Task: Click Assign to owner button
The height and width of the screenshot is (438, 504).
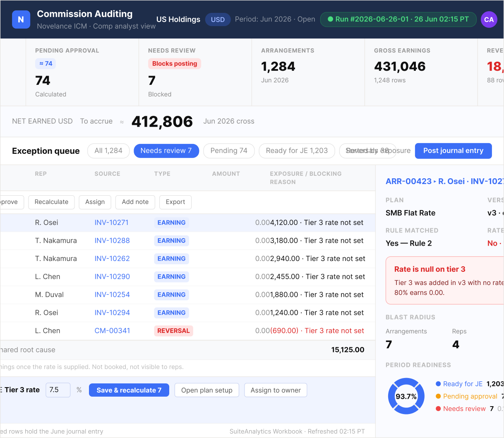Action: point(276,390)
